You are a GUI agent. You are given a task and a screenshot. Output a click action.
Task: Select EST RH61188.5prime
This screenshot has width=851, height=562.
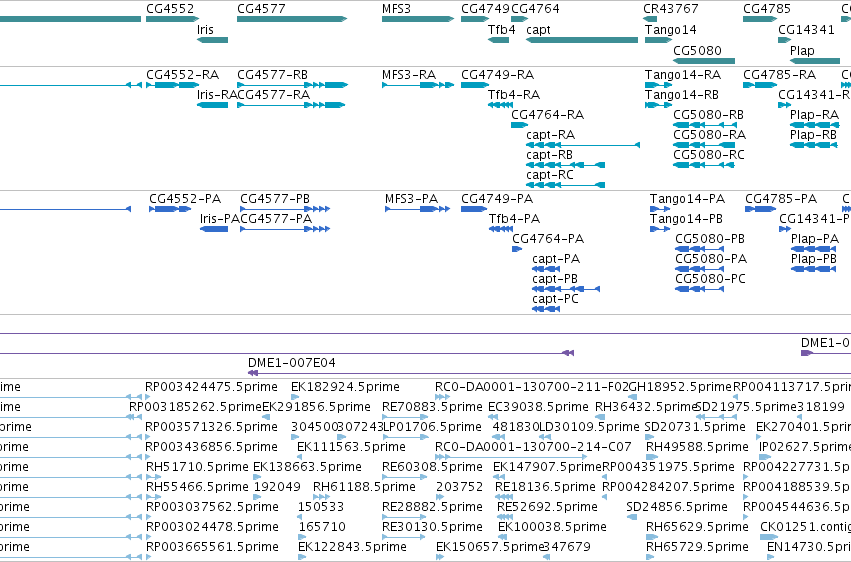tap(364, 487)
